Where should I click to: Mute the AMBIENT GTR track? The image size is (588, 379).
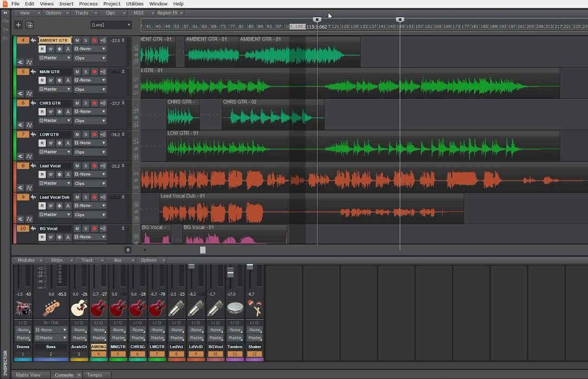tap(77, 40)
